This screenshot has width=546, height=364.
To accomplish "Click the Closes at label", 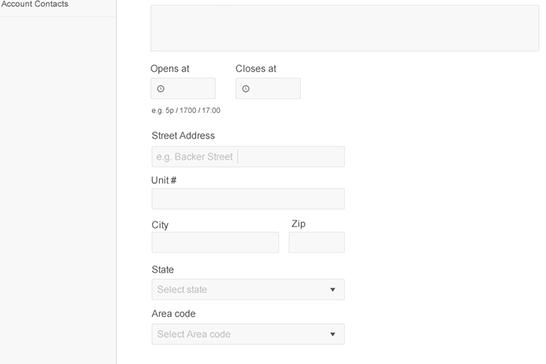I will point(256,69).
